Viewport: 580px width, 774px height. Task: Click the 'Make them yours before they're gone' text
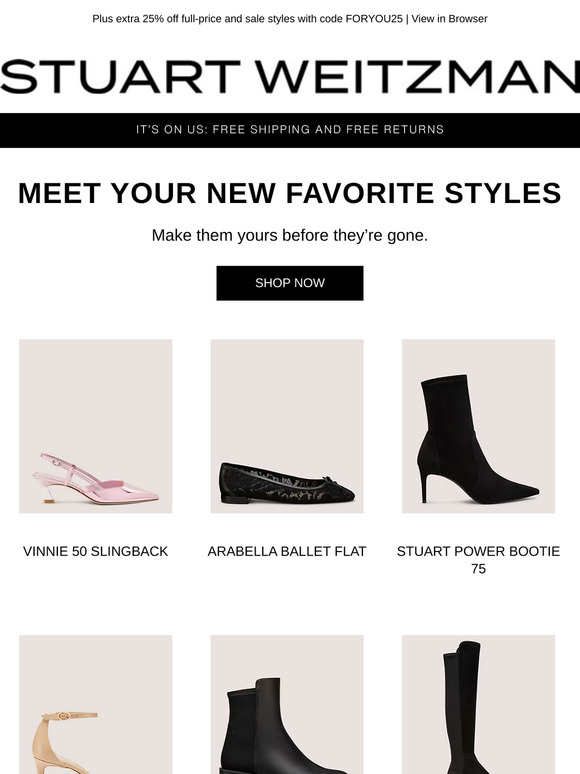tap(290, 235)
